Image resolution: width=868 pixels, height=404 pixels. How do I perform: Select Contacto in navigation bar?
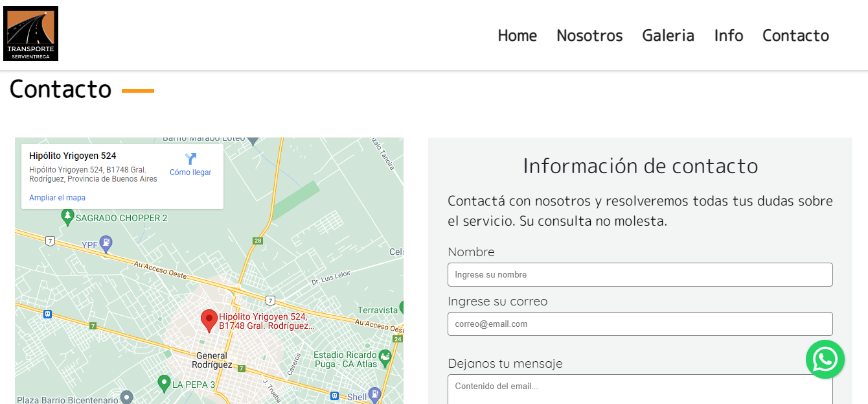795,36
